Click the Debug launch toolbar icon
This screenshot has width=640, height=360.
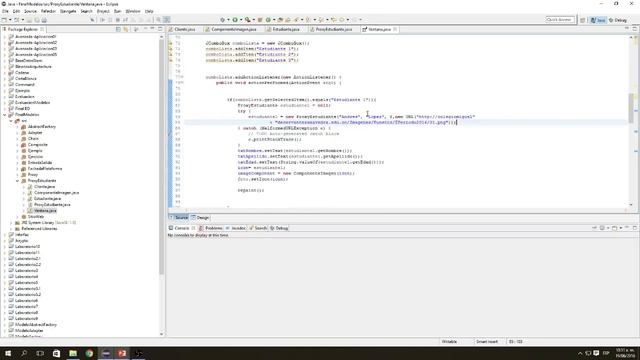tap(222, 20)
